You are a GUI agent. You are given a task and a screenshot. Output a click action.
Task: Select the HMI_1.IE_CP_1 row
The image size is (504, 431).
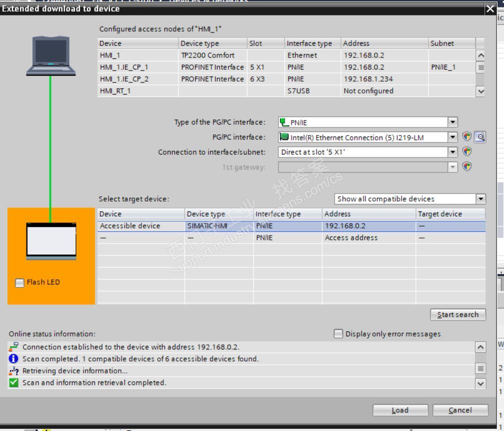[x=286, y=67]
